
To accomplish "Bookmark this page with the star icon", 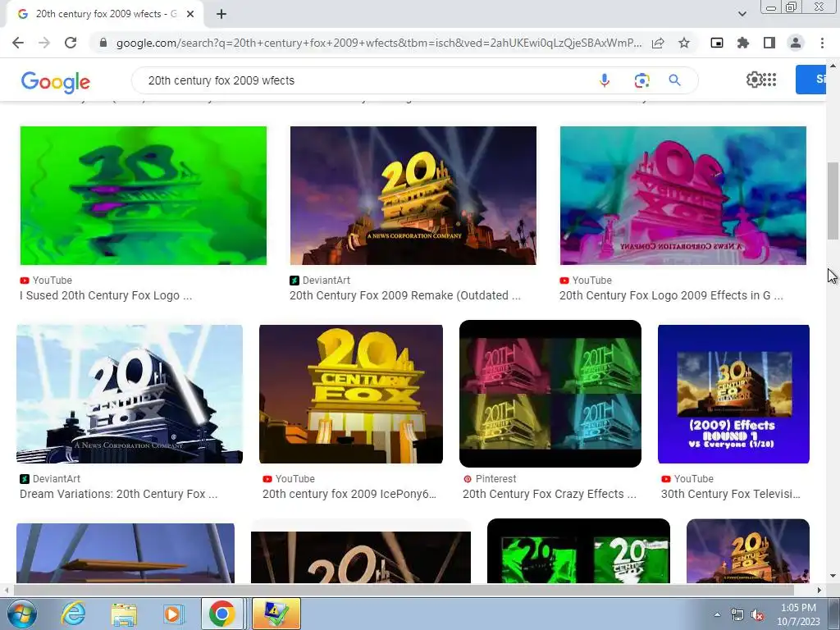I will click(x=684, y=43).
